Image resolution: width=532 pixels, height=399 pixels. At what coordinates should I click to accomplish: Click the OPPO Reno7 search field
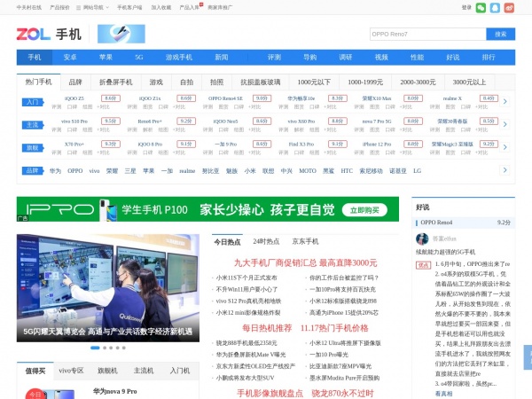(x=428, y=34)
